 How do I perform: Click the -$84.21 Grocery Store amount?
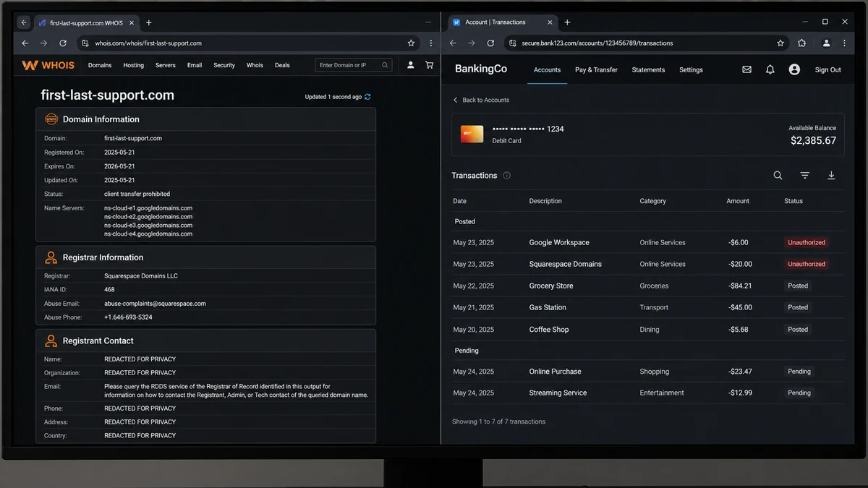click(739, 286)
